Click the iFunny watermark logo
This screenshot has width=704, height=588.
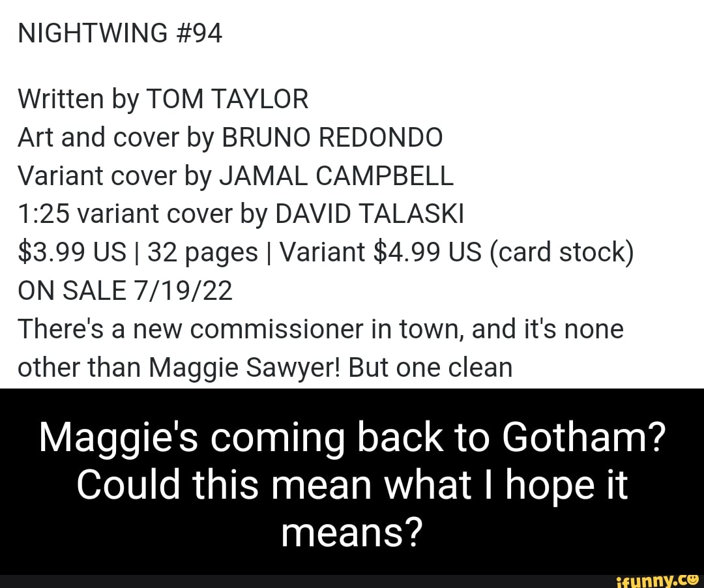tap(658, 581)
